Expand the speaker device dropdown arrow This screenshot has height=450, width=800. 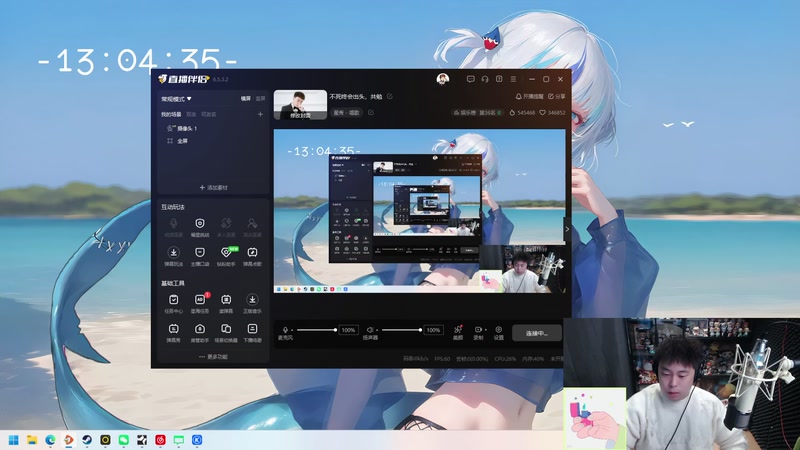click(x=377, y=330)
